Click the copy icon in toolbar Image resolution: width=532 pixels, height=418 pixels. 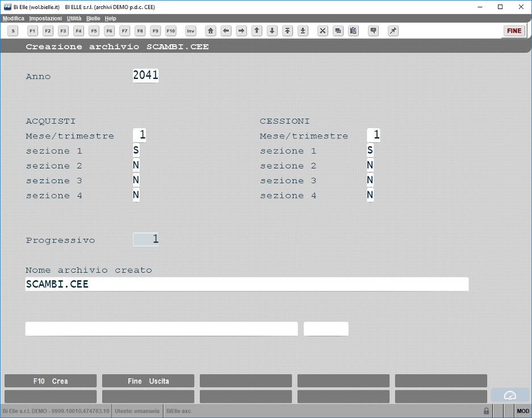(x=338, y=31)
